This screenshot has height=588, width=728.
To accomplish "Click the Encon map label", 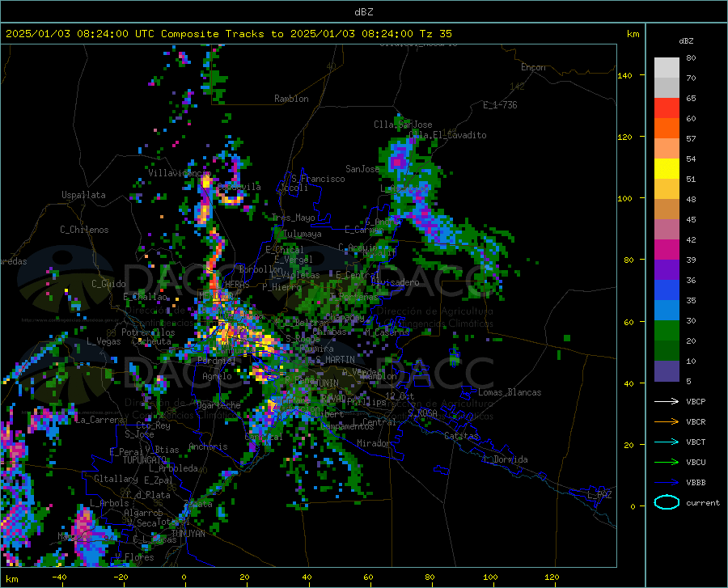I will (533, 67).
